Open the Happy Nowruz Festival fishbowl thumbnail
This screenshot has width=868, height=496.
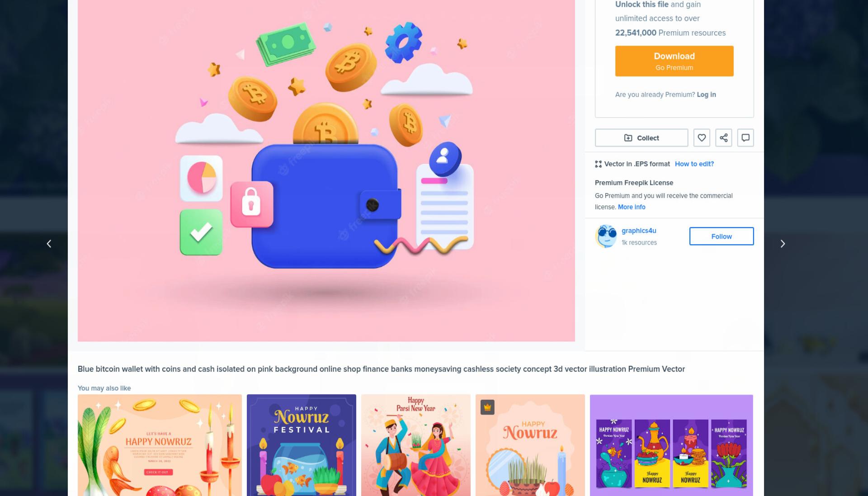click(302, 445)
